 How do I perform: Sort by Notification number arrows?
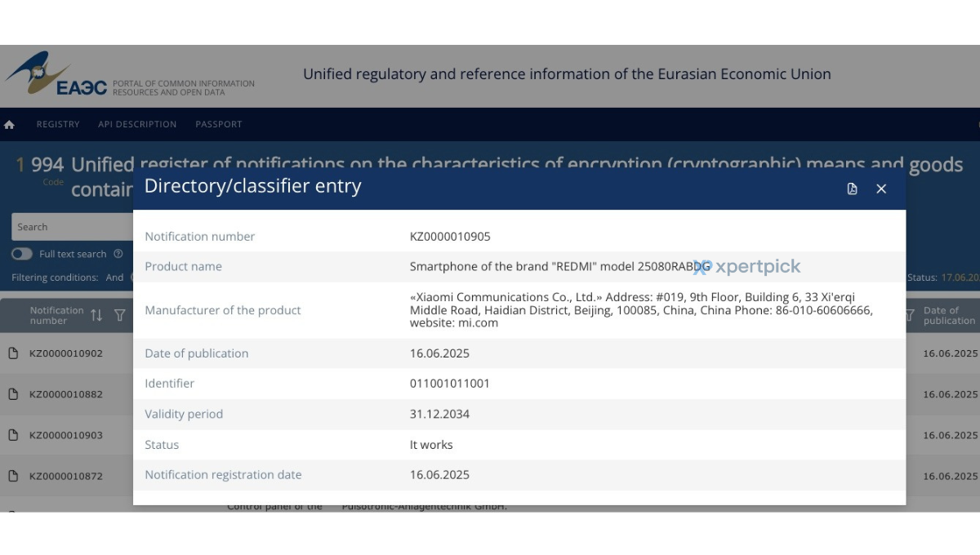click(x=96, y=315)
